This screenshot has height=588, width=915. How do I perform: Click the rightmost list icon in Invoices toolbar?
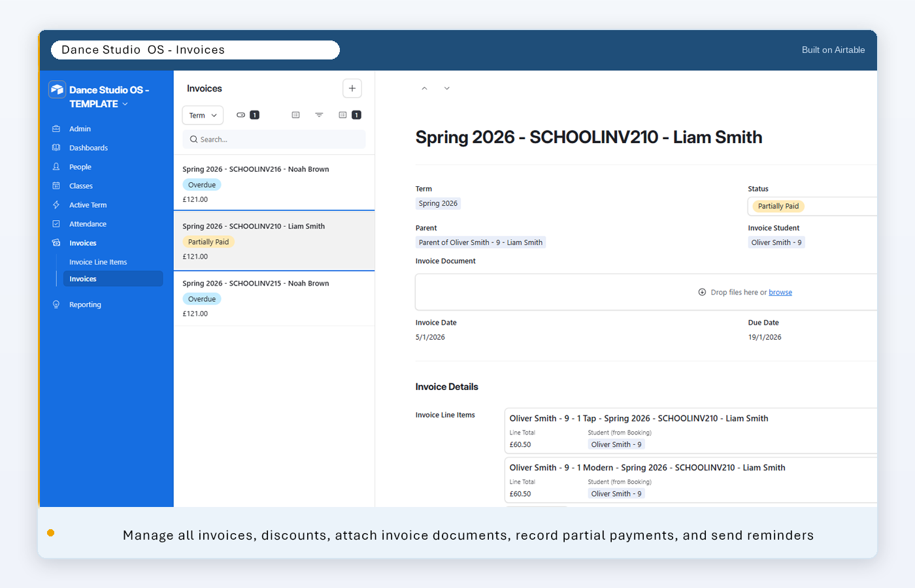click(342, 115)
